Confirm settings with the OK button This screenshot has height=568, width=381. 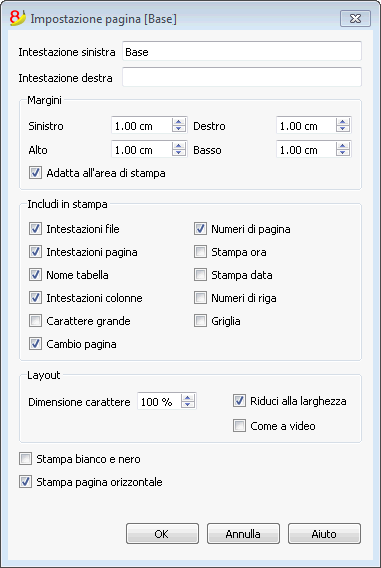click(162, 534)
